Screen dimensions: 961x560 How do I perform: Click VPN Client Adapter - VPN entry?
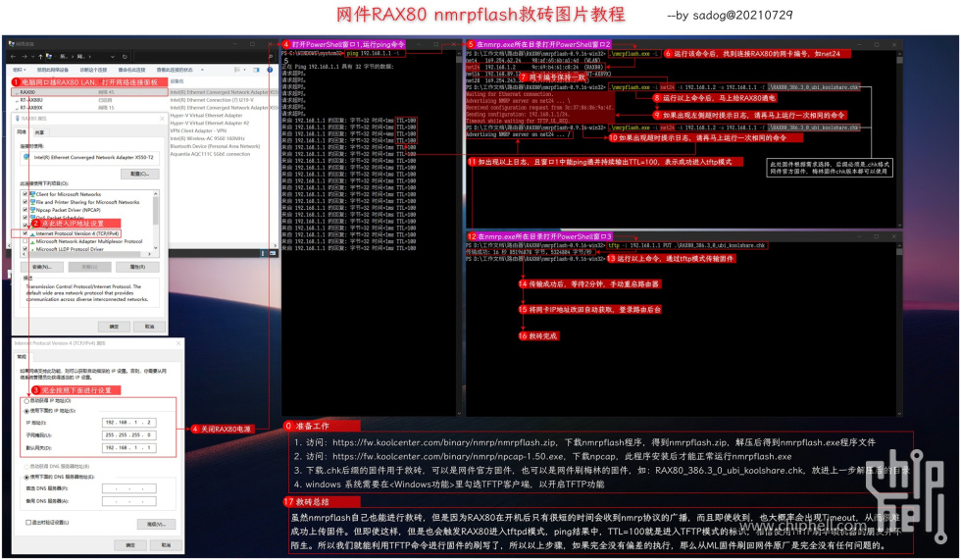[x=198, y=130]
